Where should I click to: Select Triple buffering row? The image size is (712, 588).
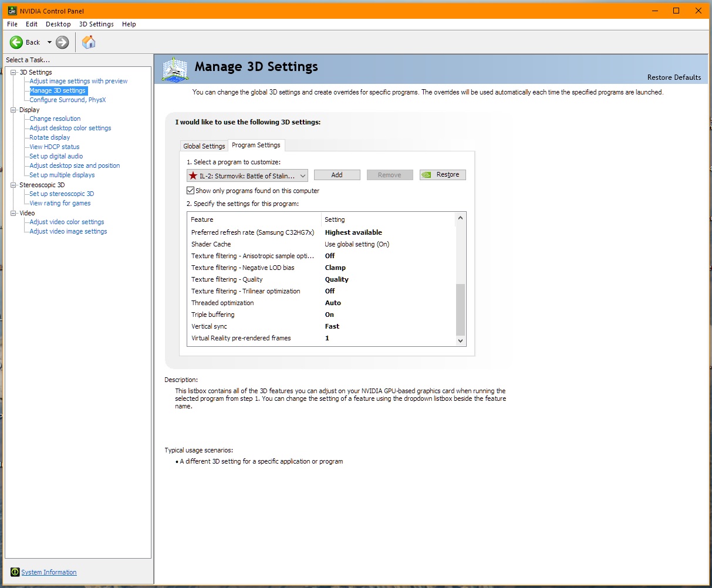point(321,315)
